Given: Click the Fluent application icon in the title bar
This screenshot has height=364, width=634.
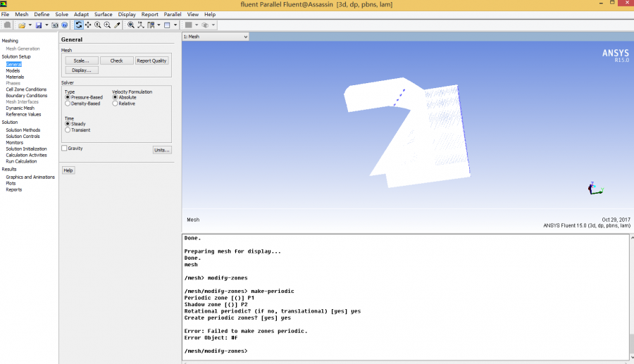Looking at the screenshot, I should (4, 4).
